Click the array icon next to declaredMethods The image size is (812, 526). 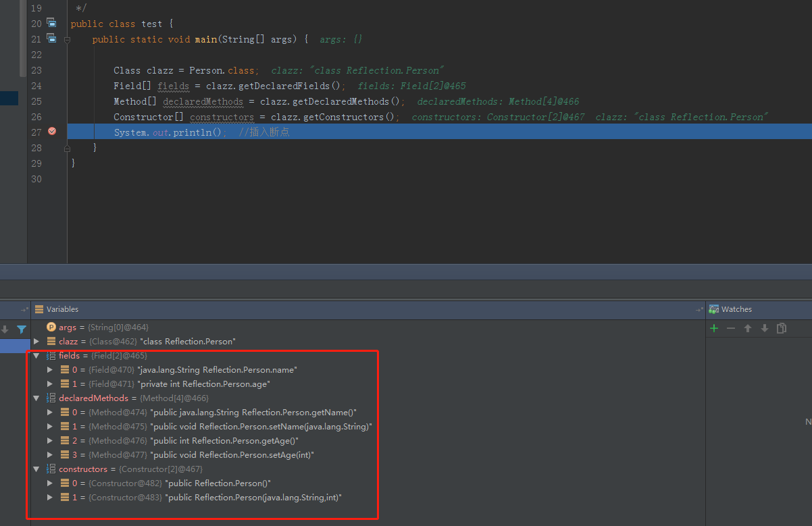(51, 398)
